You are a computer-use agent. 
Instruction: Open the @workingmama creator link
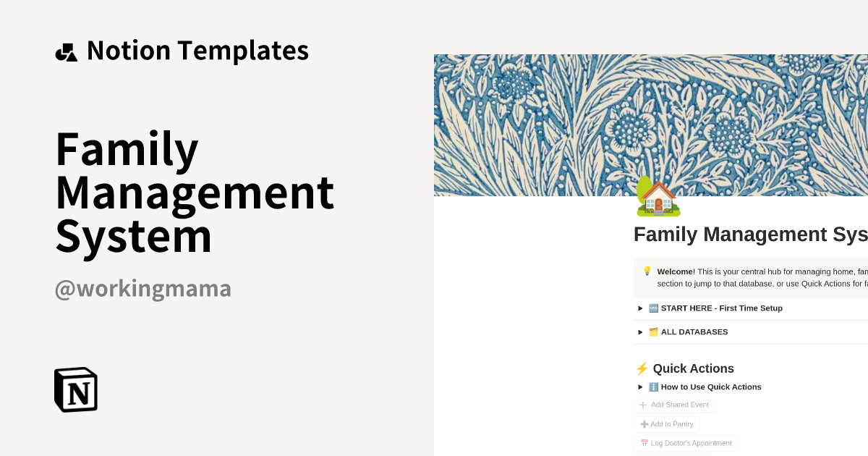[142, 289]
